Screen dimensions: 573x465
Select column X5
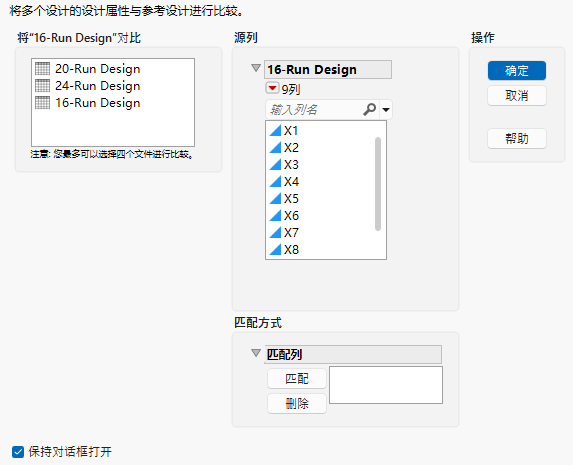[291, 199]
